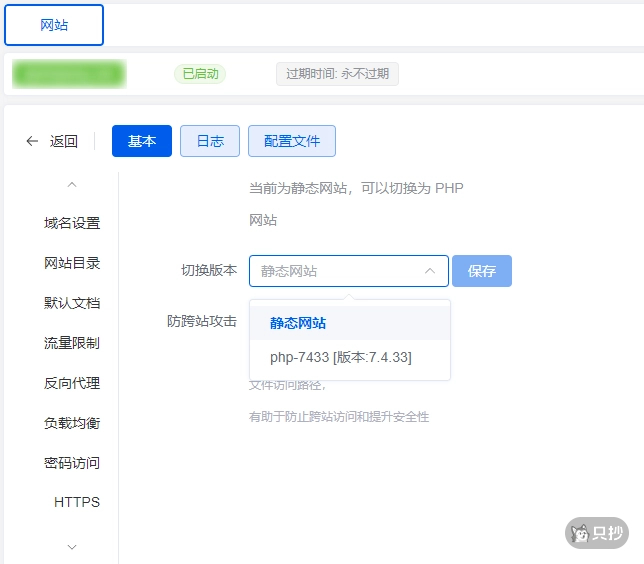
Task: Open HTTPS settings in the sidebar
Action: [x=77, y=502]
